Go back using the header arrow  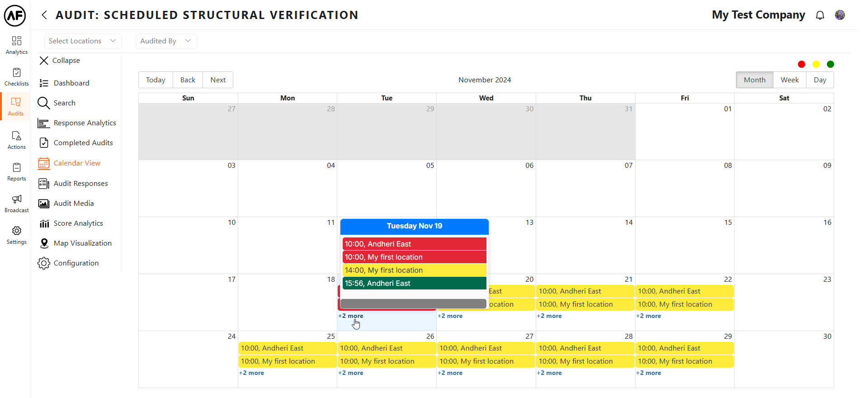coord(44,15)
